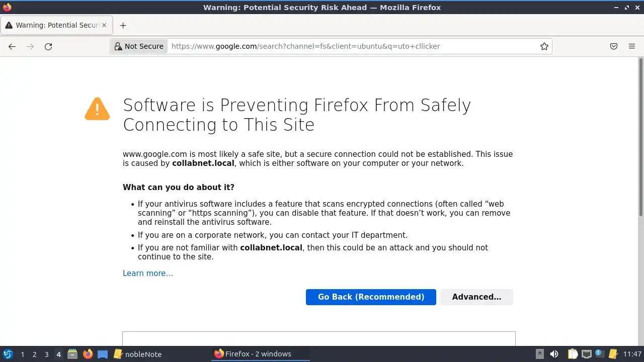Close the security warning tab
Viewport: 644px width, 362px height.
coord(104,25)
